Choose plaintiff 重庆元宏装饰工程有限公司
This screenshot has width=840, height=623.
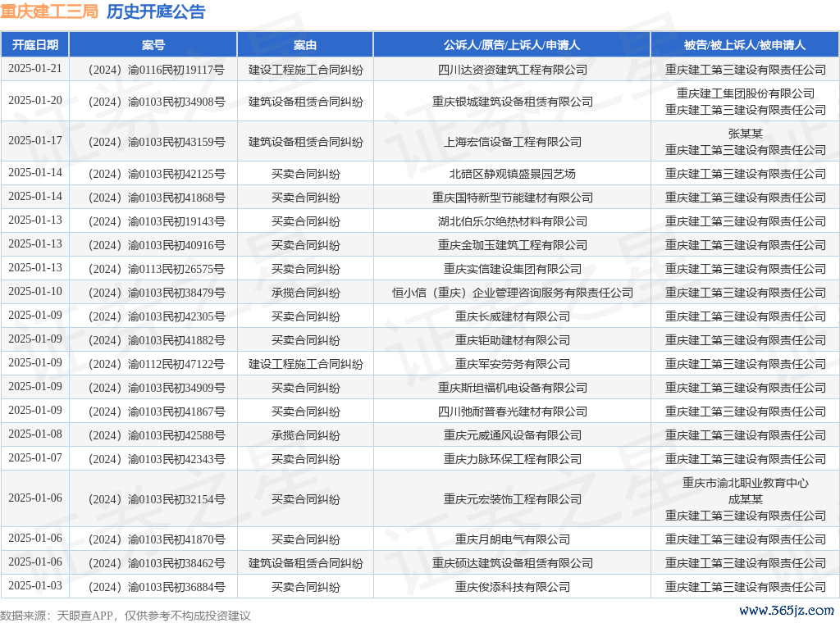click(x=512, y=499)
